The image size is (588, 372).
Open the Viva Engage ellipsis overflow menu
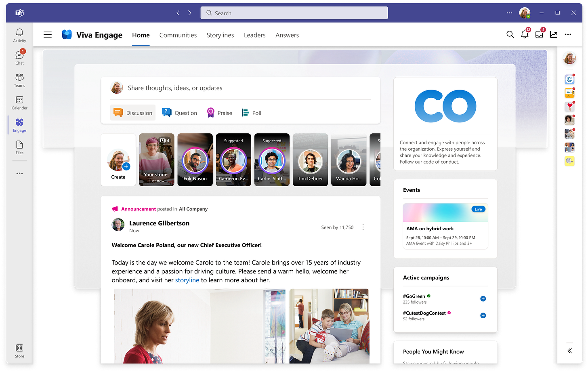(568, 35)
